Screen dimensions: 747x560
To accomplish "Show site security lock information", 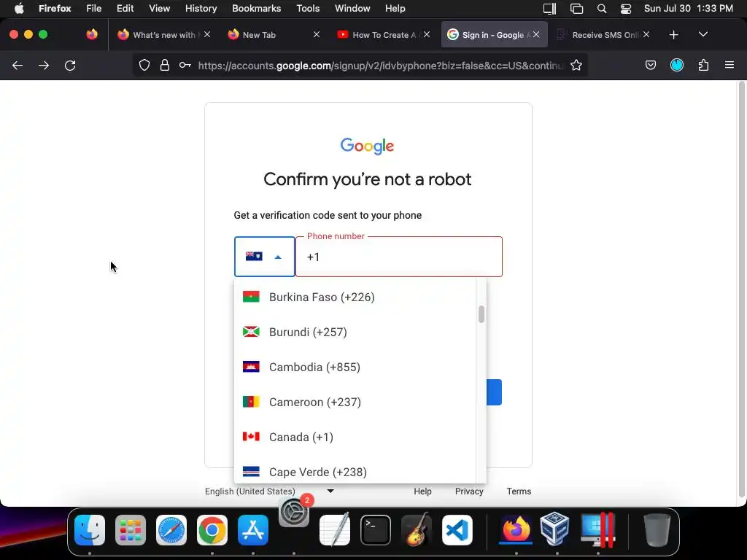I will 165,65.
